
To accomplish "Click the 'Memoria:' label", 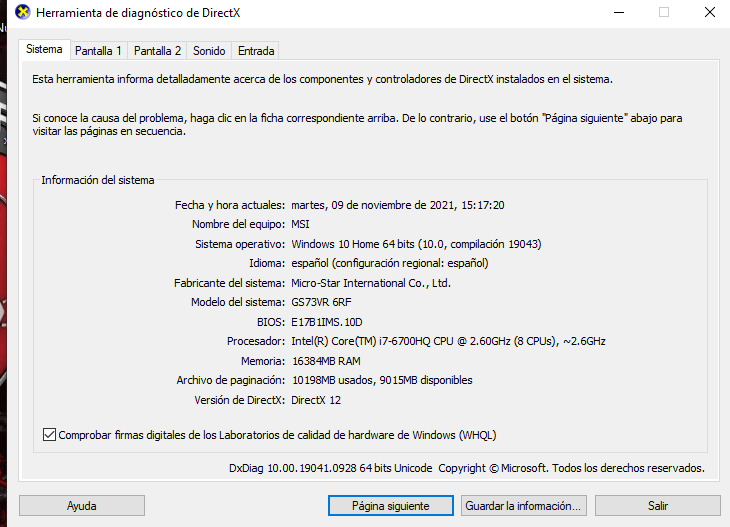I will pyautogui.click(x=263, y=361).
